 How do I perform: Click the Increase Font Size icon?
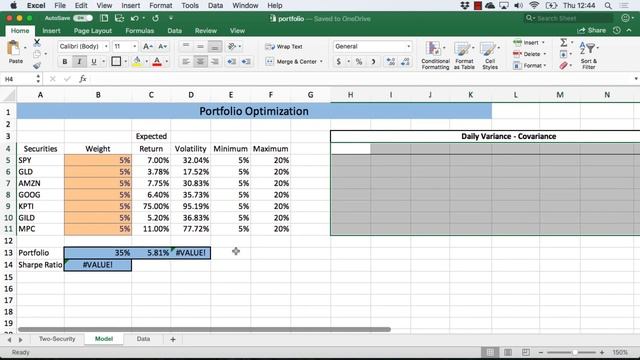[x=148, y=47]
